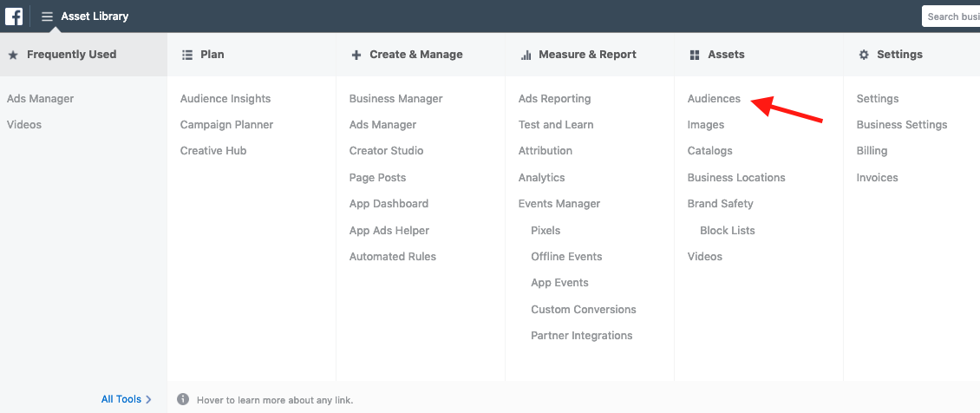Click the info icon beside hover hint
The height and width of the screenshot is (413, 980).
[x=182, y=399]
